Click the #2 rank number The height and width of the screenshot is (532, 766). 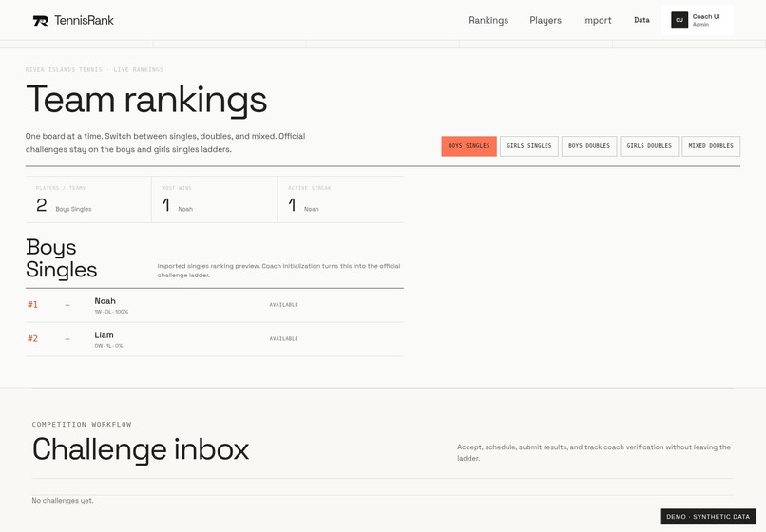[x=32, y=338]
